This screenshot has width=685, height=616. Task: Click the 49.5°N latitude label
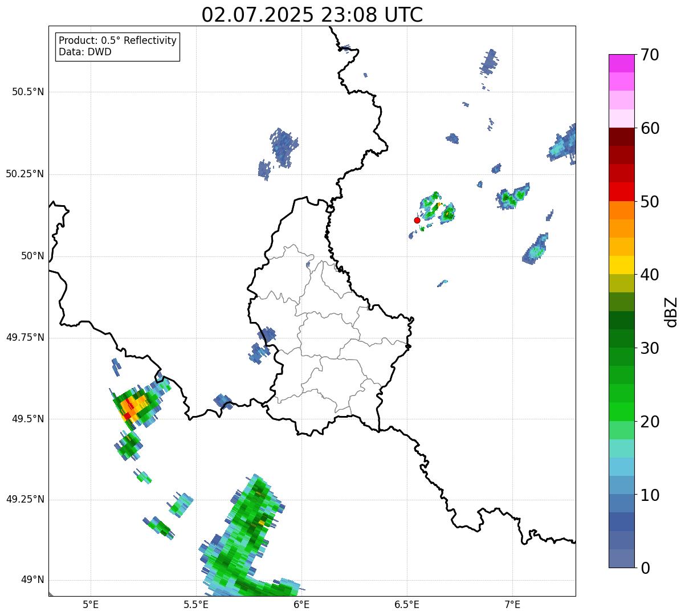click(x=28, y=419)
